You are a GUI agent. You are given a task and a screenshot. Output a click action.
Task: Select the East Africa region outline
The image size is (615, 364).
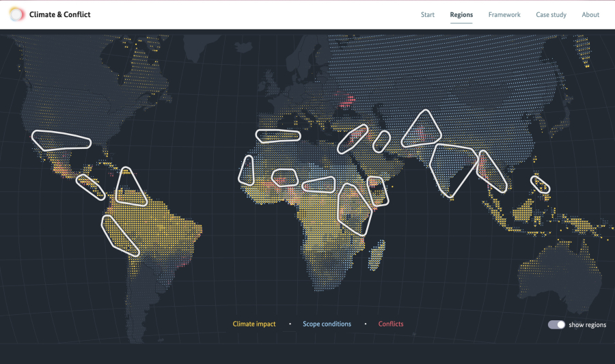click(x=354, y=208)
